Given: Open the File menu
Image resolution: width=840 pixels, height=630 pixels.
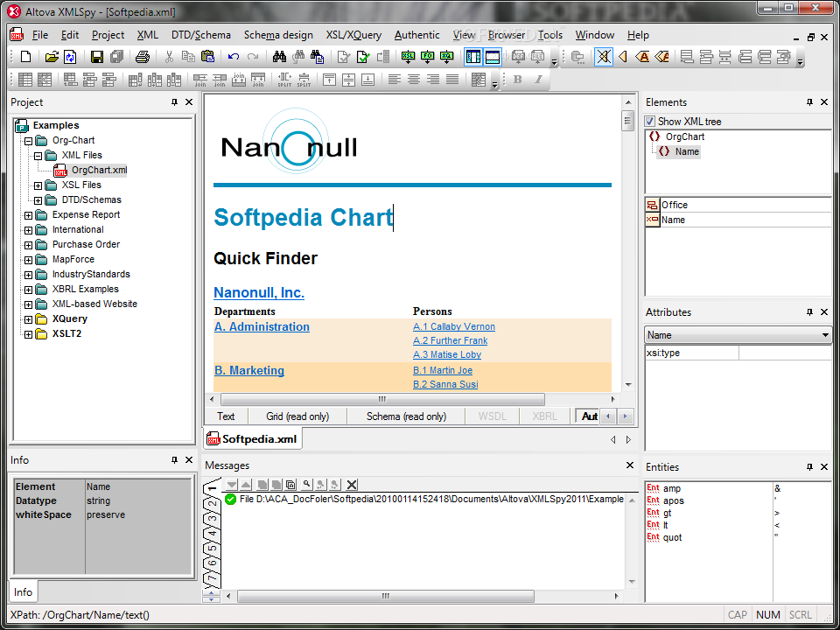Looking at the screenshot, I should pos(40,35).
